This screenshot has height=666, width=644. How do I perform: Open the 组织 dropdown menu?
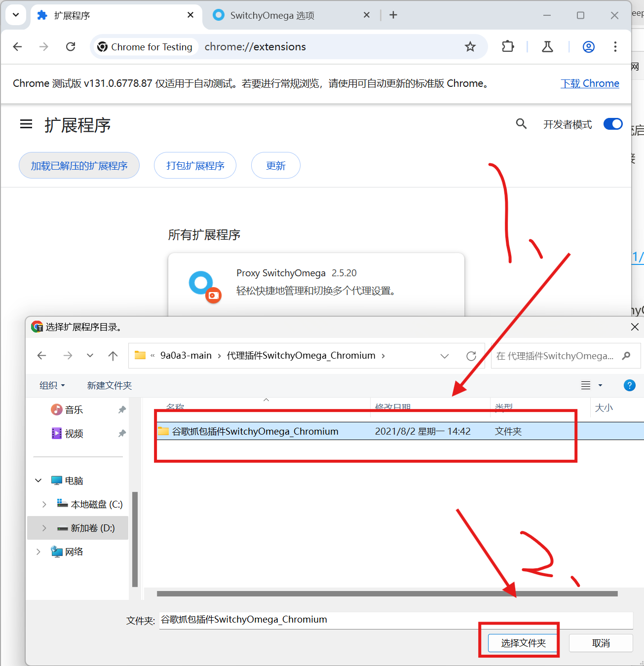click(x=52, y=385)
